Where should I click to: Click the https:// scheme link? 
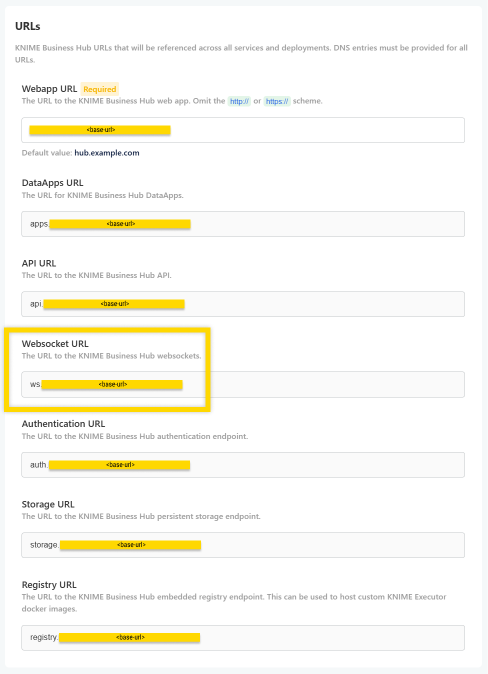pos(277,101)
